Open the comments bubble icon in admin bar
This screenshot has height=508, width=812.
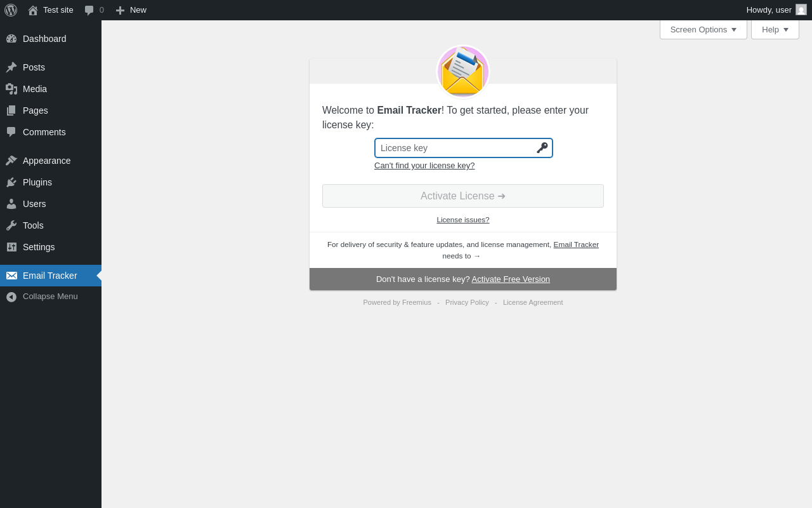[89, 10]
